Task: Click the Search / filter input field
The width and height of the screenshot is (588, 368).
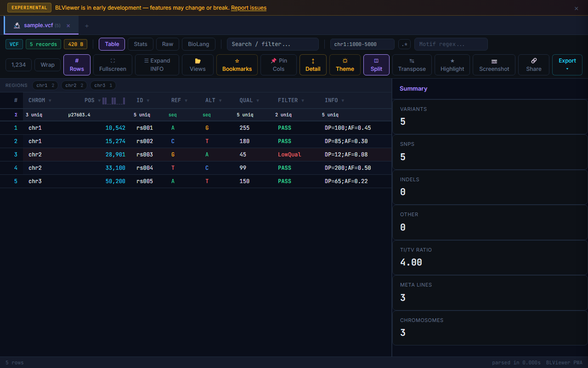Action: (272, 44)
